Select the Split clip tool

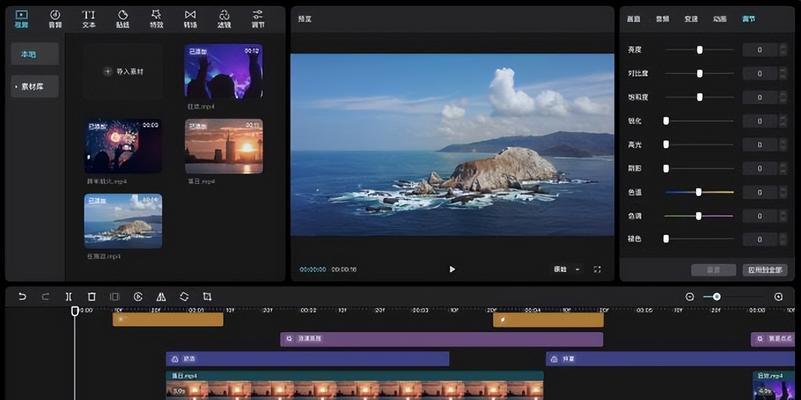pyautogui.click(x=68, y=296)
